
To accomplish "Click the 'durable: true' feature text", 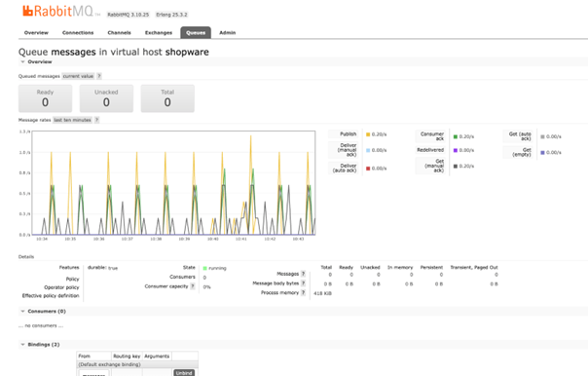I will tap(103, 268).
